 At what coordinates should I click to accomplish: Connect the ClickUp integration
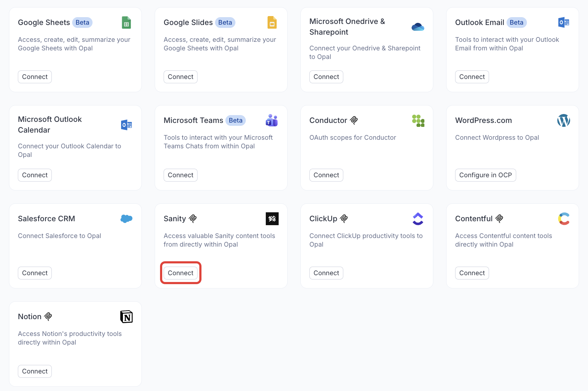(x=326, y=273)
